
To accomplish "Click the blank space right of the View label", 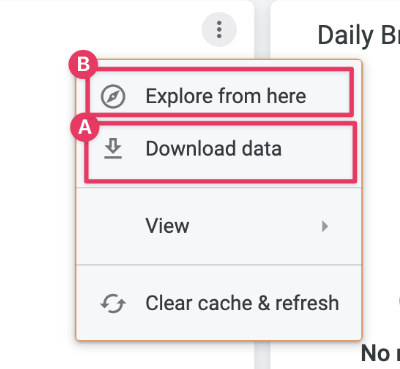I will tap(253, 226).
